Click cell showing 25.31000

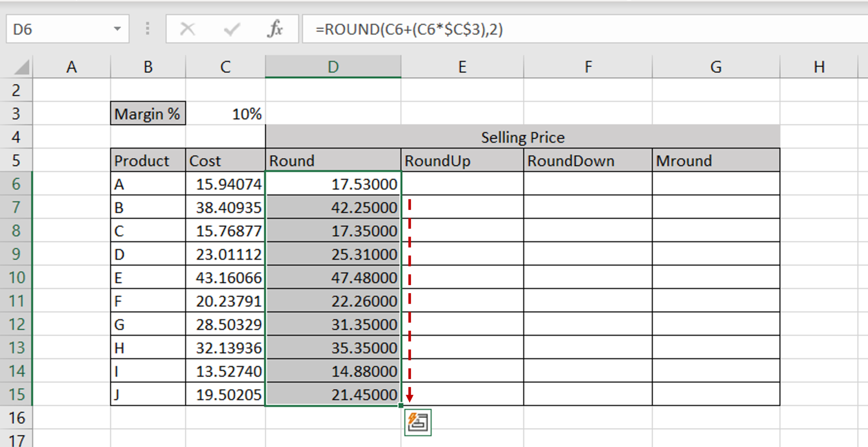pyautogui.click(x=333, y=254)
